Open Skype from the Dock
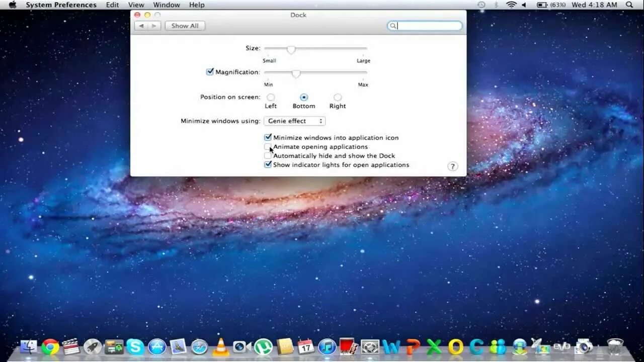Image resolution: width=644 pixels, height=362 pixels. coord(135,347)
